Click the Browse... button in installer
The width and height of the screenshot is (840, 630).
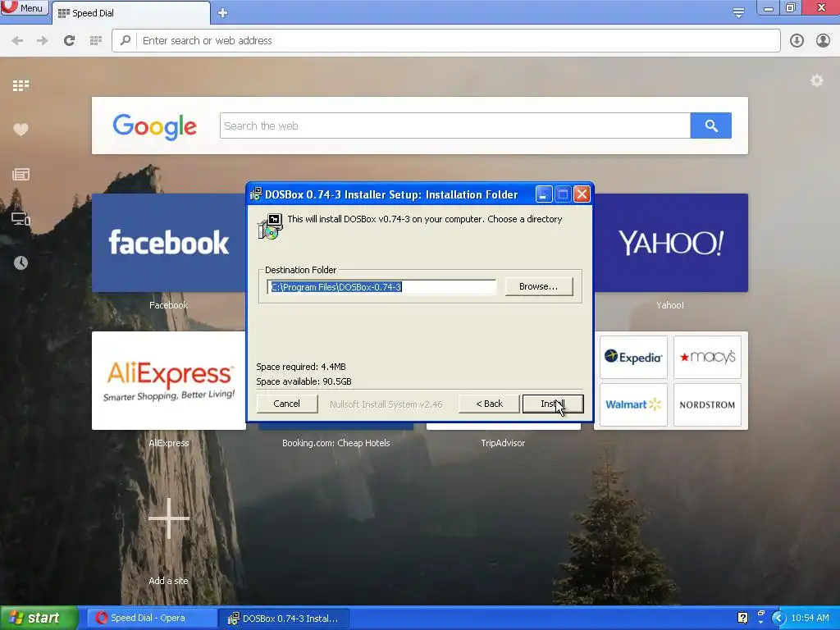538,286
